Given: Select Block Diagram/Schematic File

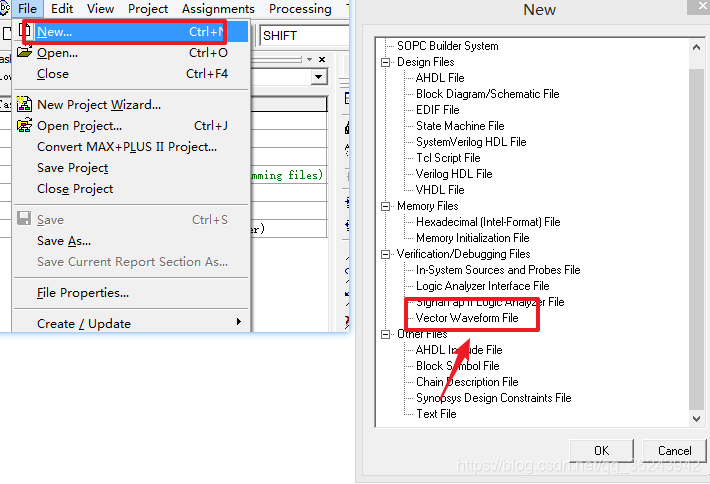Looking at the screenshot, I should [488, 94].
